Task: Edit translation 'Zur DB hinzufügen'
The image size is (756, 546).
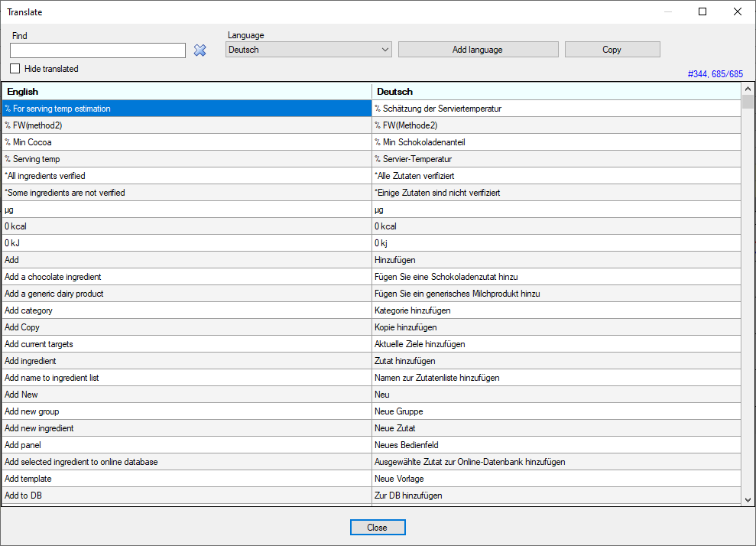Action: (x=556, y=496)
